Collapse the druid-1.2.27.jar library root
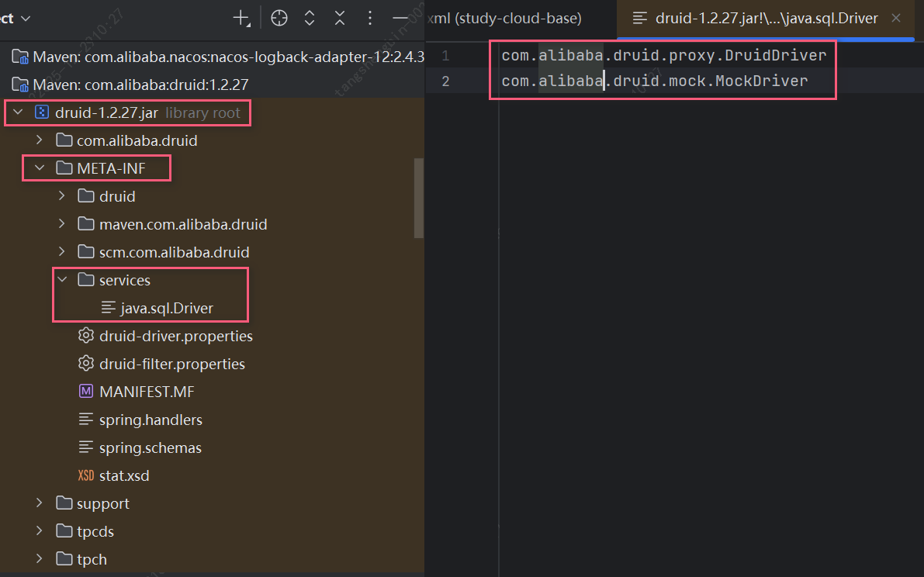The image size is (924, 577). coord(19,112)
